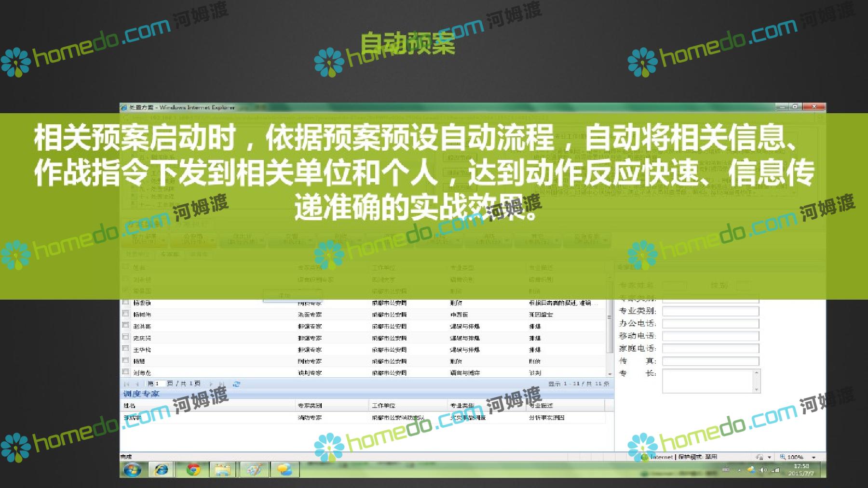
Task: Click 专长 text area scroll up arrow
Action: [x=757, y=373]
